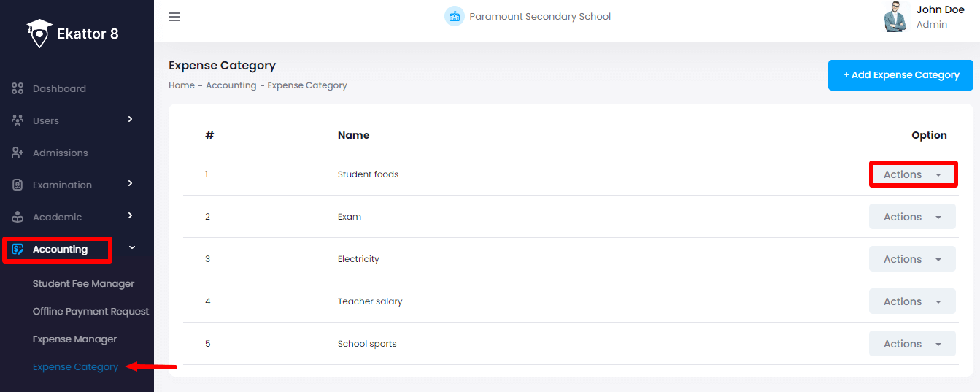Click the Ekattor 8 logo icon
980x392 pixels.
click(39, 34)
